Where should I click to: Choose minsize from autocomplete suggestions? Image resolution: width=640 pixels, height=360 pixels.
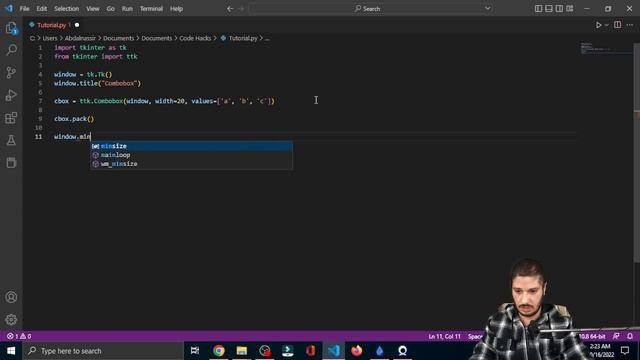coord(191,146)
